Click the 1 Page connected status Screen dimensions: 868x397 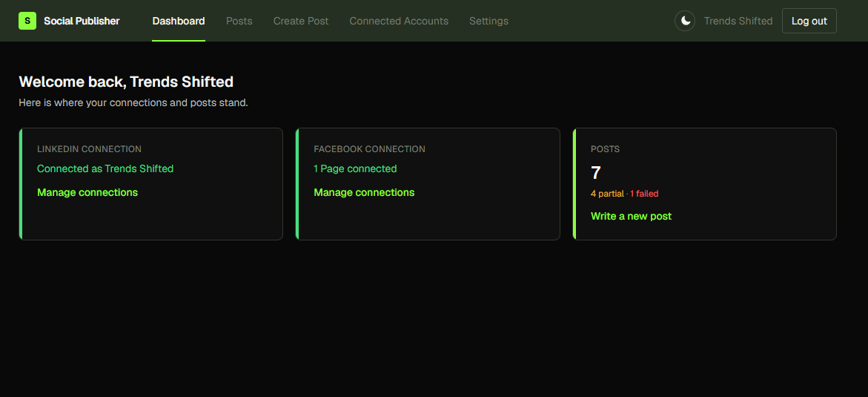355,168
